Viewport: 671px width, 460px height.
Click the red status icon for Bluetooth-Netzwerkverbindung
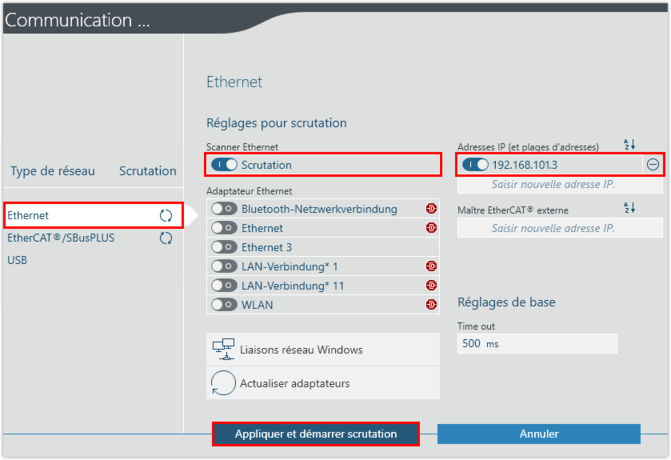(x=431, y=209)
